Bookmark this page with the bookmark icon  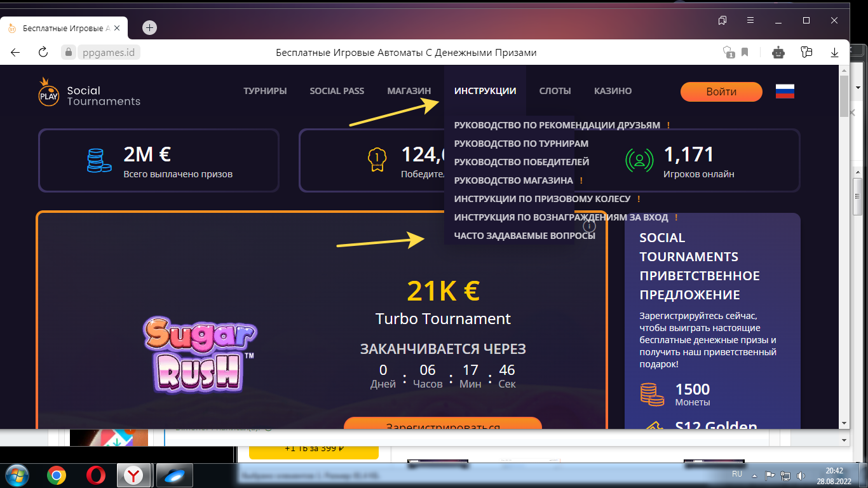click(x=745, y=53)
